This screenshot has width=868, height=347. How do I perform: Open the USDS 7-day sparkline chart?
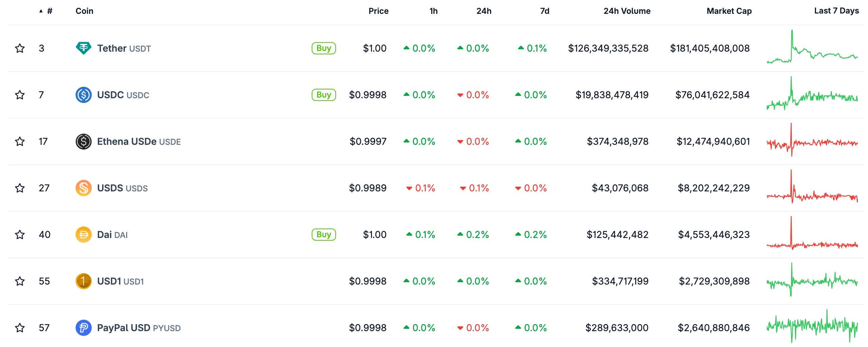click(x=812, y=188)
